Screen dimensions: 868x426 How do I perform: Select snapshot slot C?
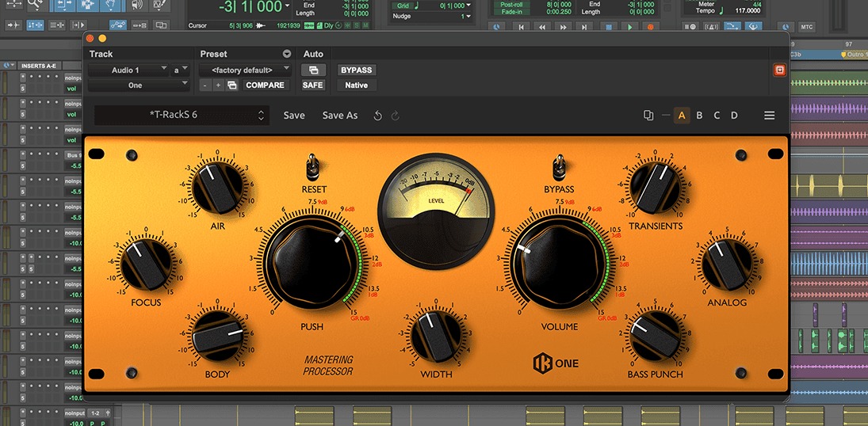[x=717, y=116]
